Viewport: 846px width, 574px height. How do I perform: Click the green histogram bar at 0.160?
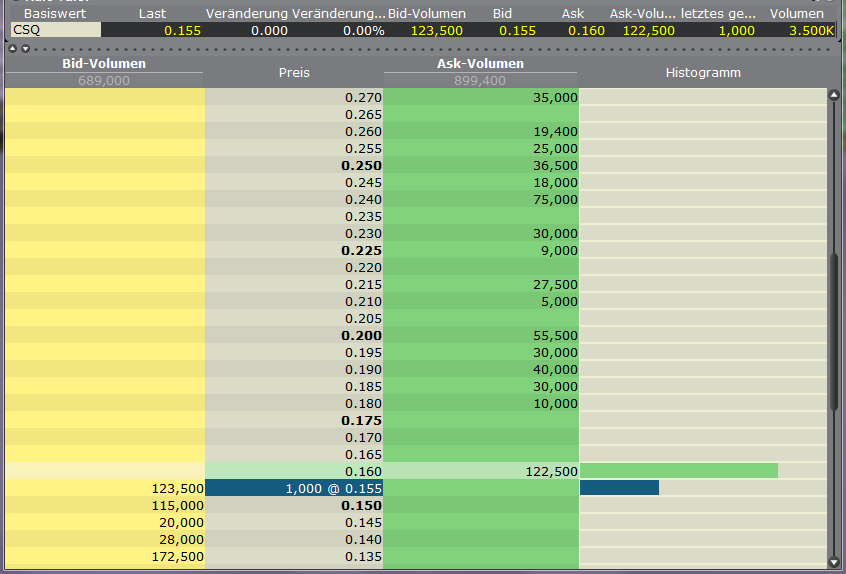(678, 471)
